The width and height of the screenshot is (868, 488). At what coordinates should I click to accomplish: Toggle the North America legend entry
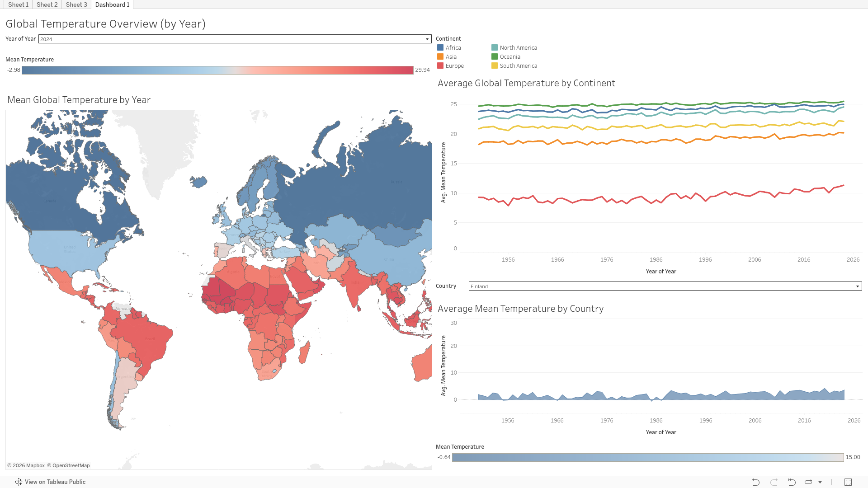pyautogui.click(x=518, y=48)
